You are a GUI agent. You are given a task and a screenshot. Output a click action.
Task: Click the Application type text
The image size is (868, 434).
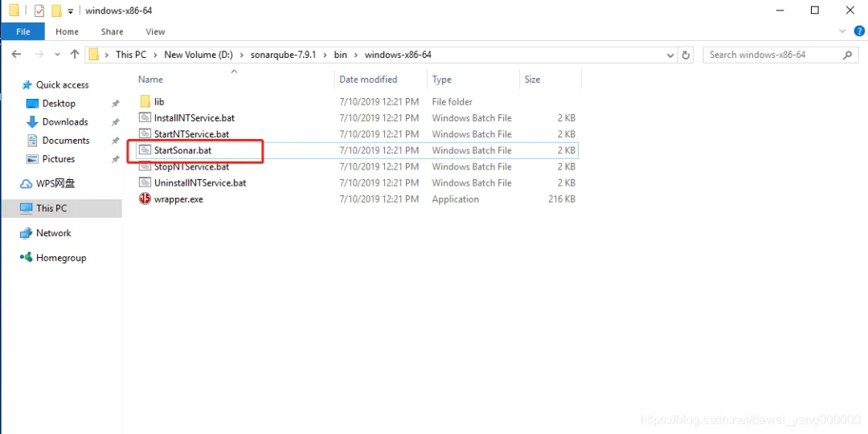click(455, 199)
